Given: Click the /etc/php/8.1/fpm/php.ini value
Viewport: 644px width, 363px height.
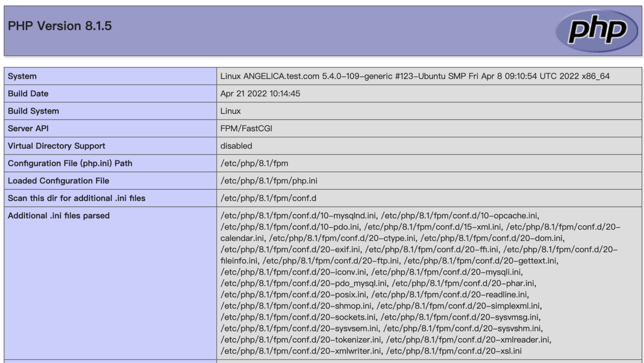Looking at the screenshot, I should click(x=269, y=181).
